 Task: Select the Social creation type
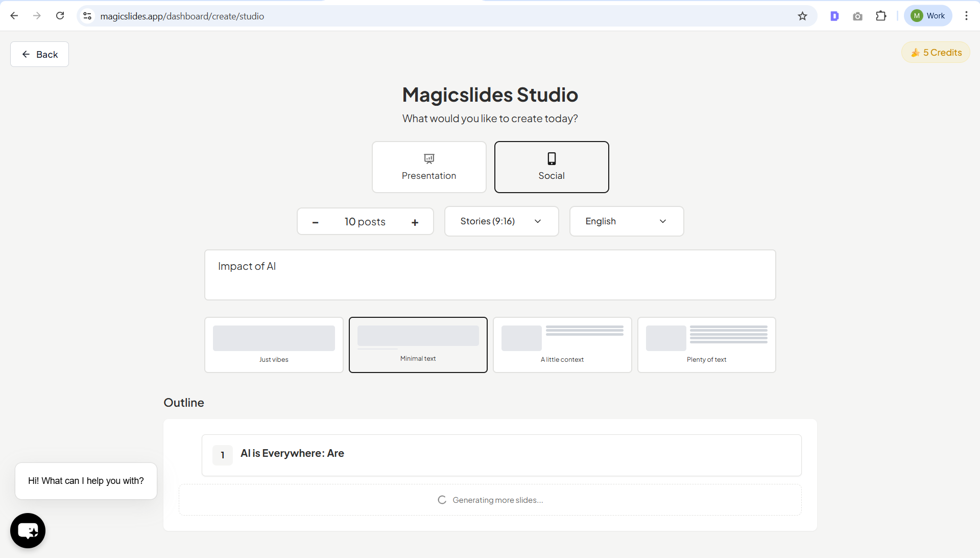click(x=552, y=167)
